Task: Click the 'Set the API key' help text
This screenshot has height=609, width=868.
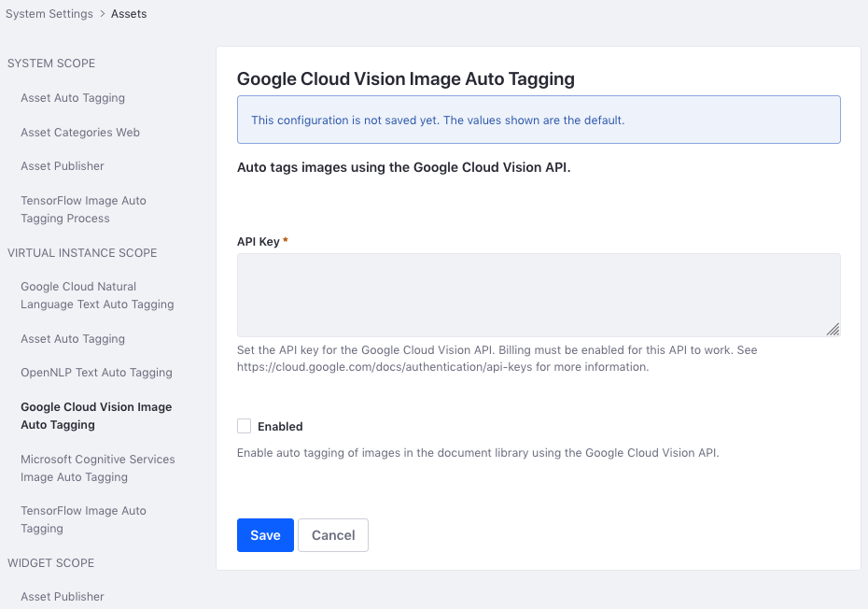Action: click(497, 359)
